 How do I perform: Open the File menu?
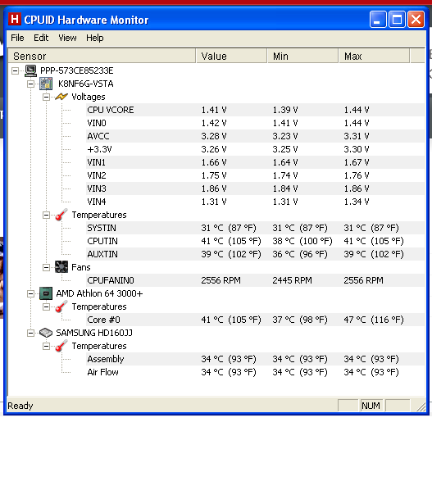point(17,38)
